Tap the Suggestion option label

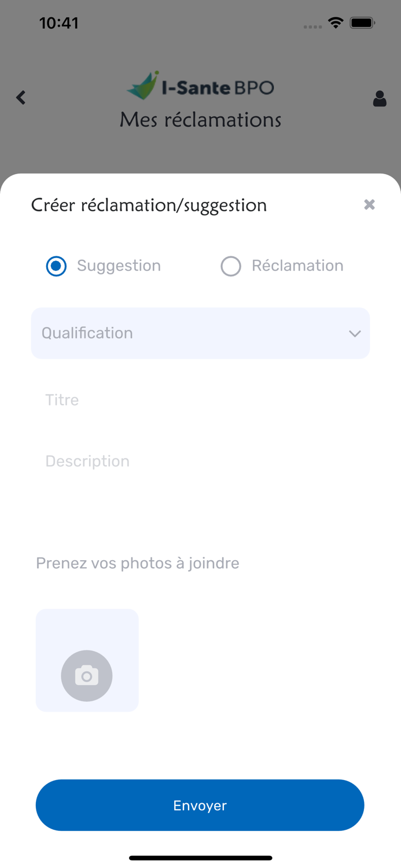[119, 266]
